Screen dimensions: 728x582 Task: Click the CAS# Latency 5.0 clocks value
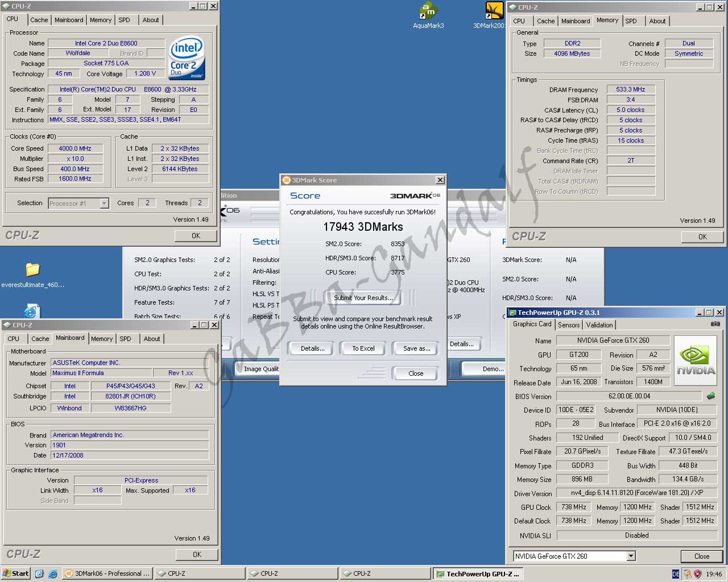point(631,110)
